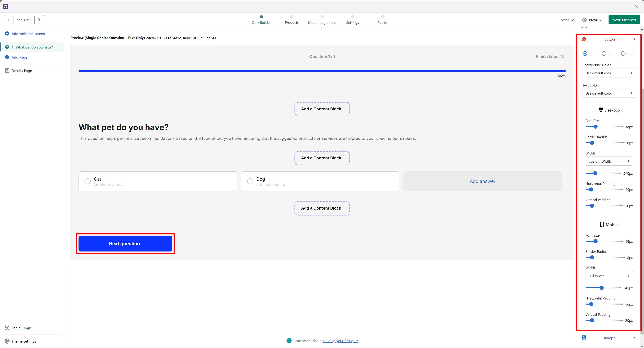Click the left-align lines icon
The image size is (644, 348).
pos(592,54)
